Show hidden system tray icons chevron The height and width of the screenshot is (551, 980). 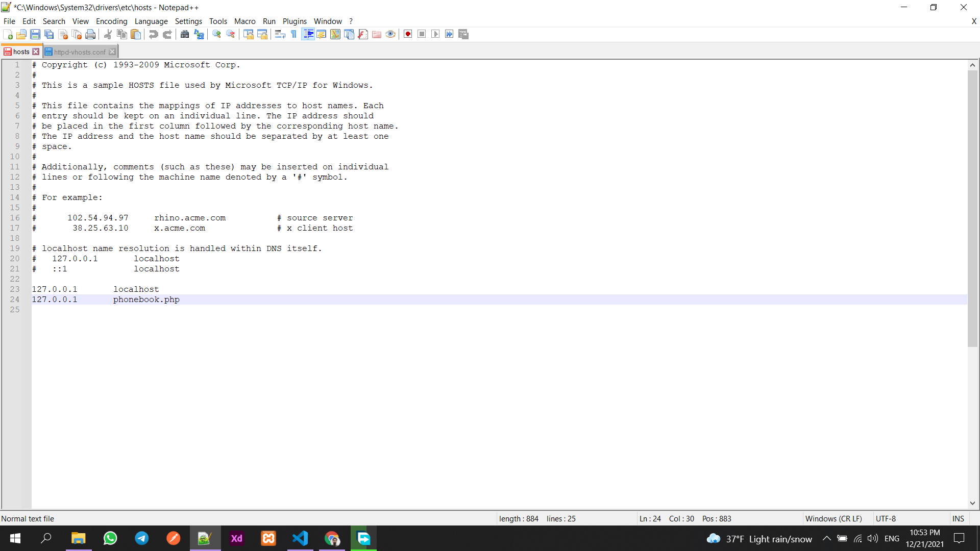(x=826, y=538)
